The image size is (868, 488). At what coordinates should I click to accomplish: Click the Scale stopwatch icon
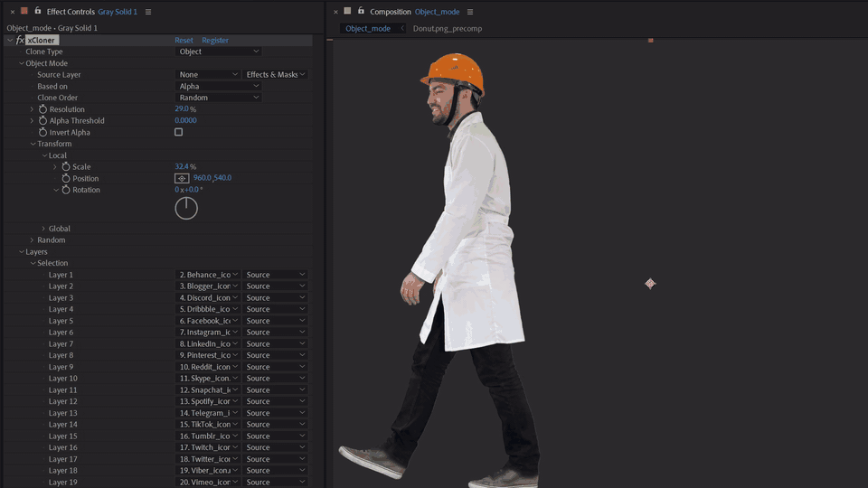66,167
